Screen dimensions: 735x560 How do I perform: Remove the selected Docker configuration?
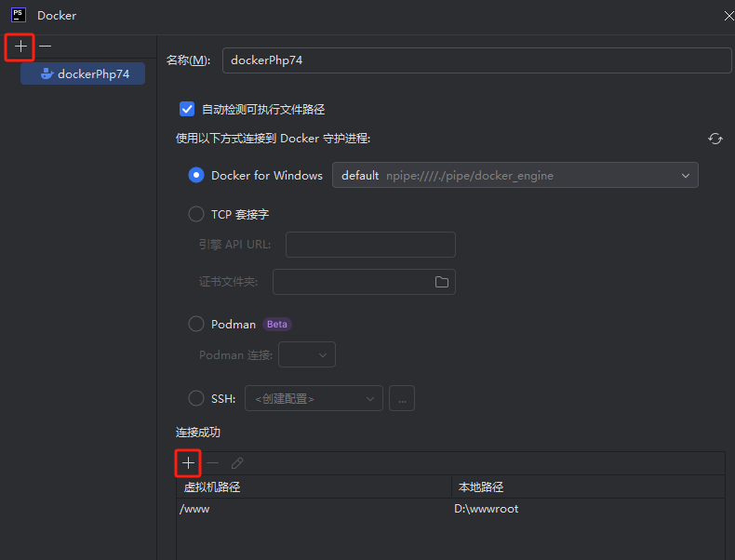tap(45, 47)
